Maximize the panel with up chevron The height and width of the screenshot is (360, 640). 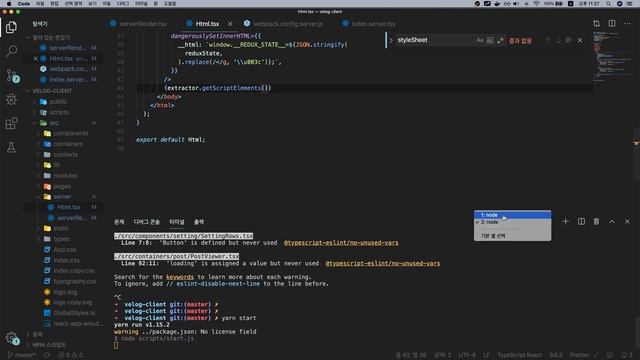click(612, 222)
